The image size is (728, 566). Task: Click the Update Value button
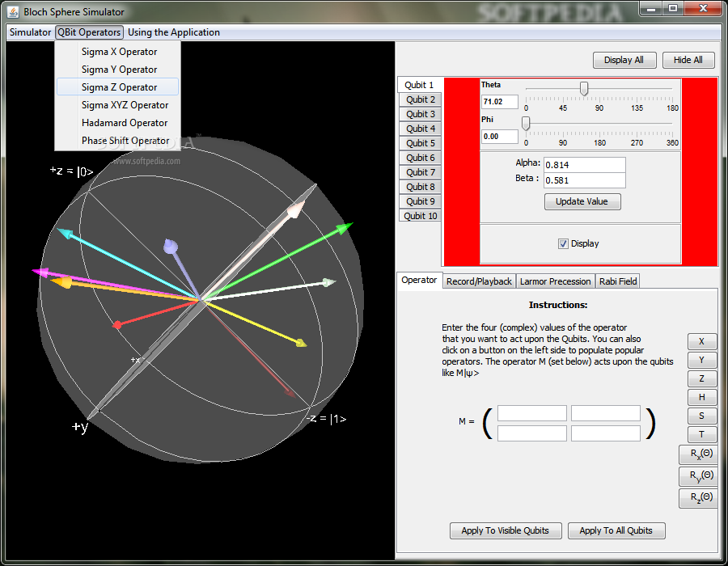pos(582,201)
